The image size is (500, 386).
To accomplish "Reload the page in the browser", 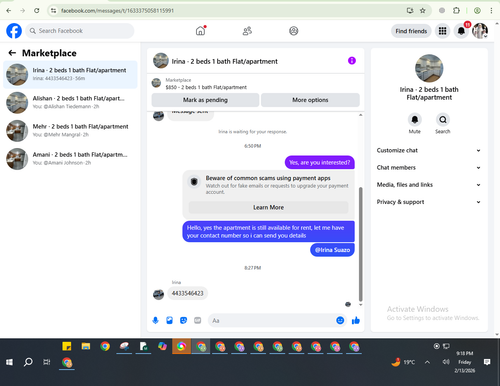I will tap(37, 11).
